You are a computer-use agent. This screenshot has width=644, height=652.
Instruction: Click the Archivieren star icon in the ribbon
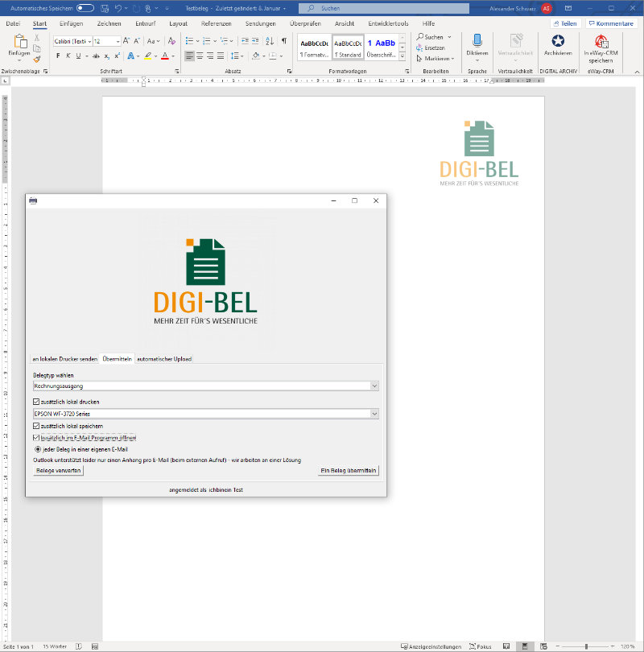(558, 41)
